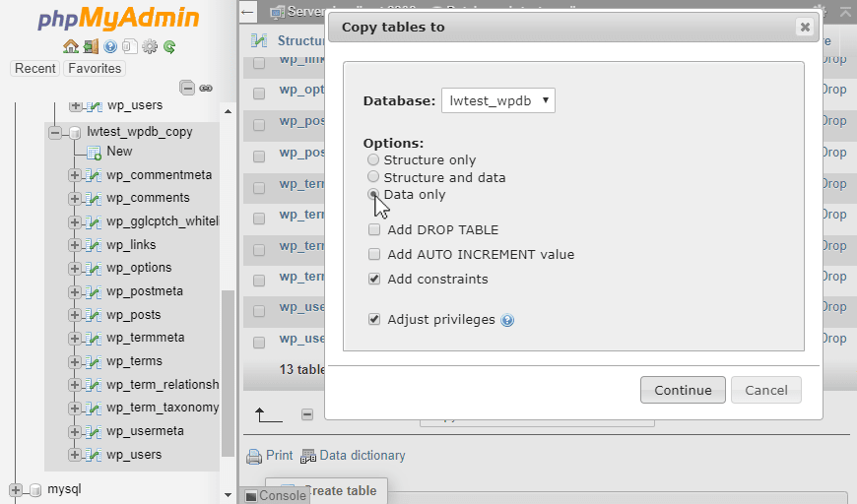Expand wp_term_relationships tree node

[x=74, y=385]
